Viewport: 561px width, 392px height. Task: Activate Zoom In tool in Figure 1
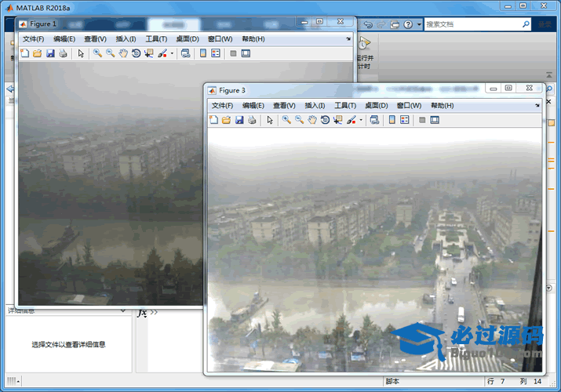coord(97,53)
